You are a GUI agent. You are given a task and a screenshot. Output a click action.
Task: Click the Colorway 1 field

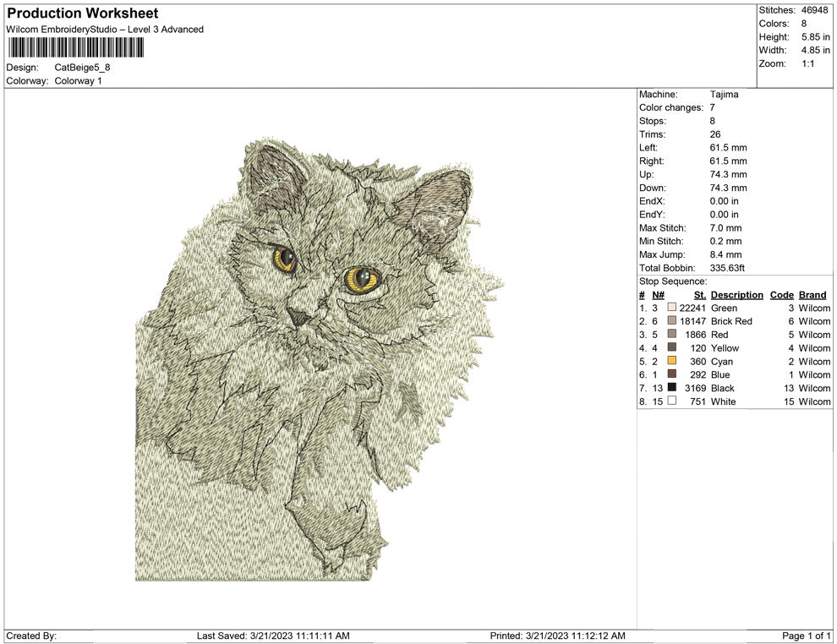tap(78, 82)
